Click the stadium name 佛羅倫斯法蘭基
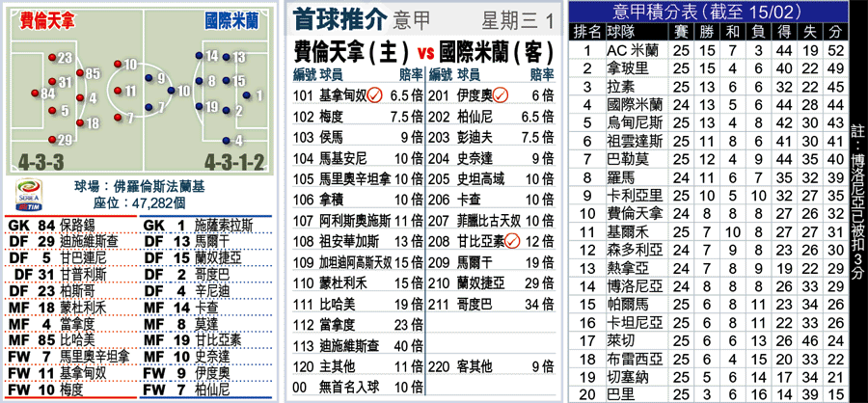This screenshot has height=403, width=868. 159,188
